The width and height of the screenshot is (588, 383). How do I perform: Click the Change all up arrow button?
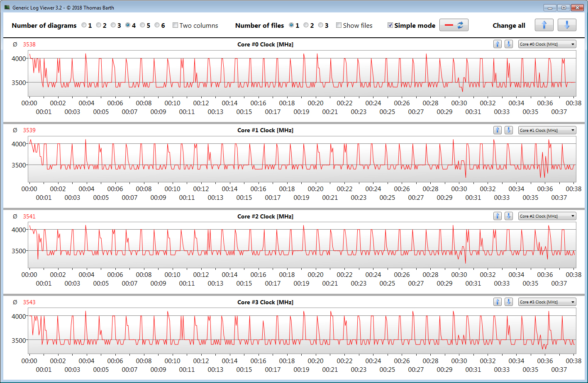pyautogui.click(x=544, y=25)
